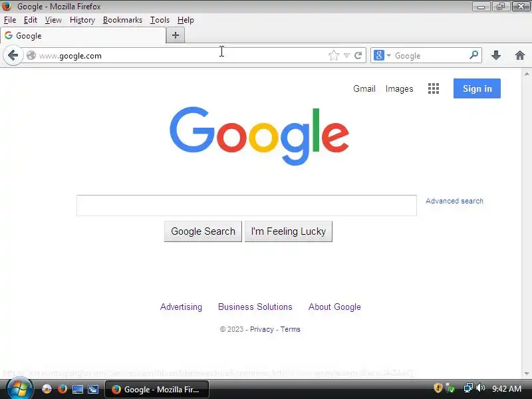Click the restore down window button
The height and width of the screenshot is (399, 532).
(501, 7)
